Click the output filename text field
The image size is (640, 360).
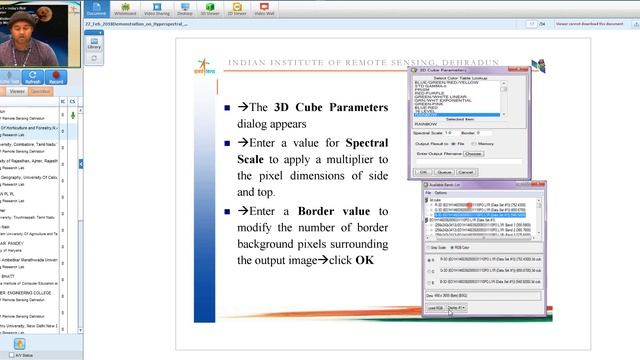tap(469, 162)
